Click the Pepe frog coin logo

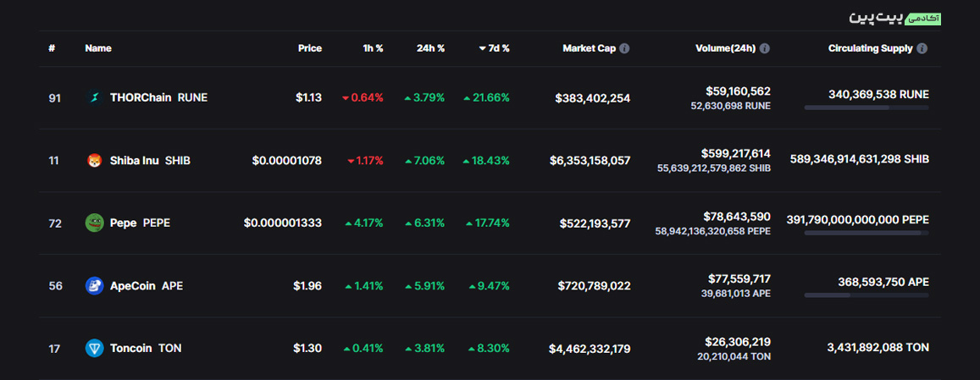[94, 223]
